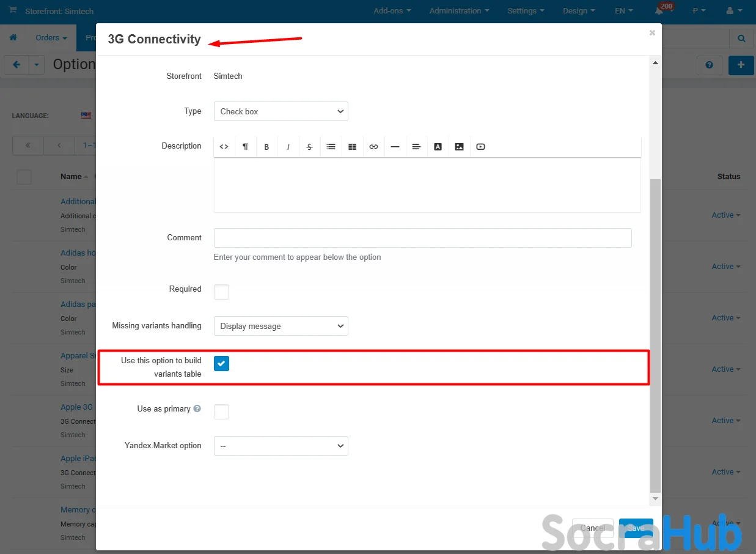The width and height of the screenshot is (756, 554).
Task: Open the currency selector dropdown
Action: pos(699,11)
